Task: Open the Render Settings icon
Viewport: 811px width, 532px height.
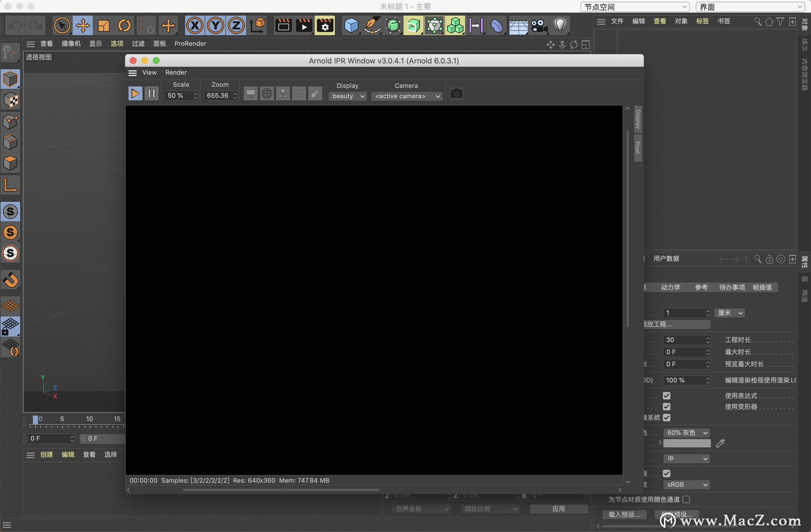Action: (325, 25)
